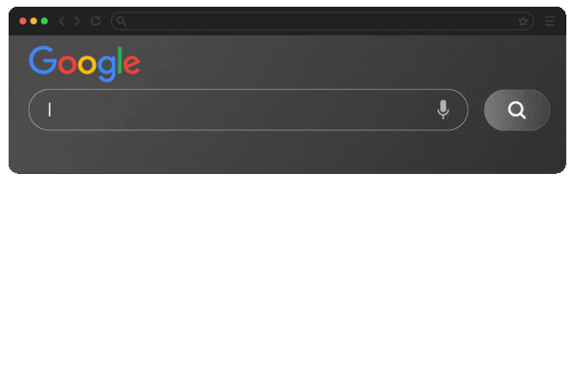The height and width of the screenshot is (392, 574).
Task: Minimize the window with the yellow dot
Action: (33, 21)
